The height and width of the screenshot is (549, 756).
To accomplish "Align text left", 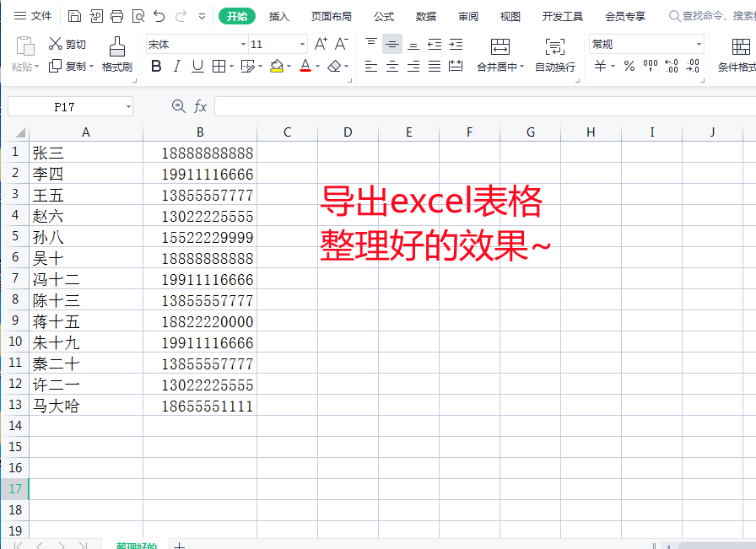I will [370, 66].
